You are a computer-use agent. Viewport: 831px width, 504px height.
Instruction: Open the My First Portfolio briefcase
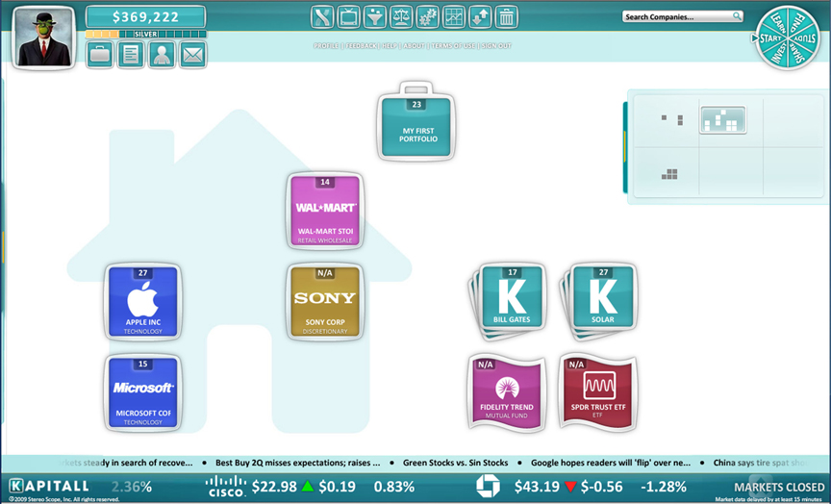(415, 127)
